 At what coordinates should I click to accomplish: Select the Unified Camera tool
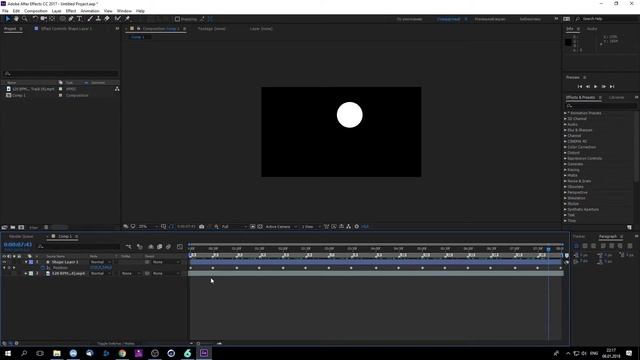43,19
